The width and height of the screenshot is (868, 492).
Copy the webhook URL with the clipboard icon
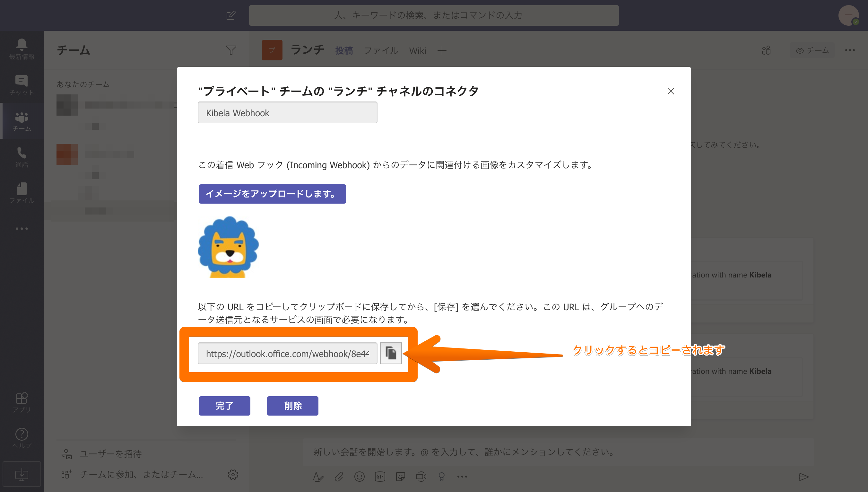point(390,353)
